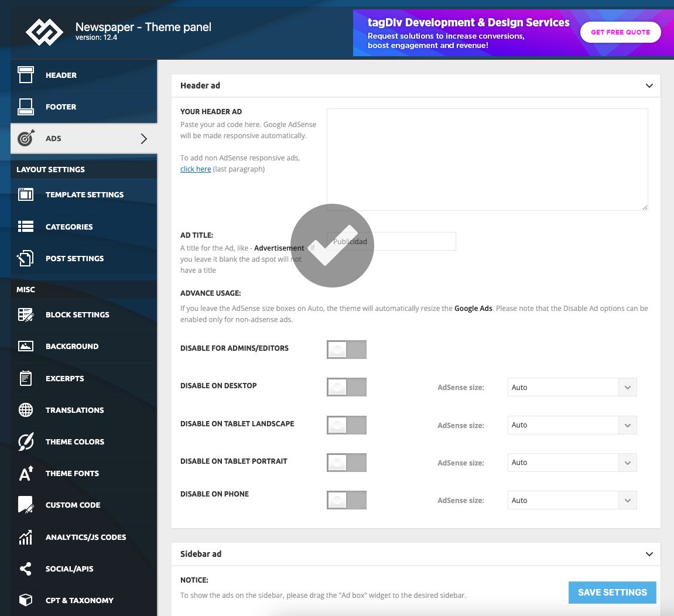This screenshot has width=674, height=616.
Task: Click the Ads target icon
Action: click(26, 138)
